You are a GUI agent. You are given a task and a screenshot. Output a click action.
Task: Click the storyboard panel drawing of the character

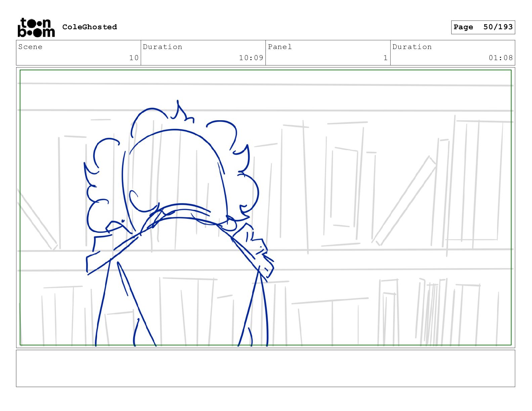coord(265,208)
